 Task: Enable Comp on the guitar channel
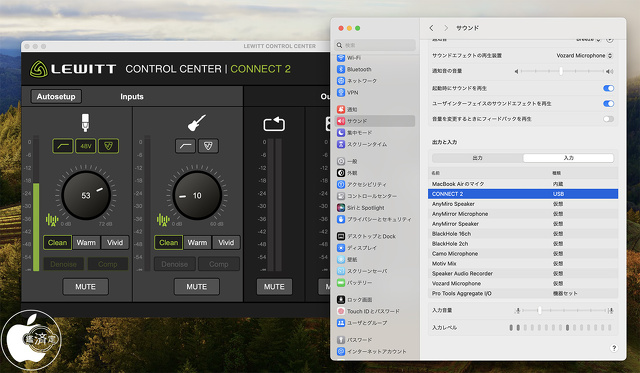218,264
